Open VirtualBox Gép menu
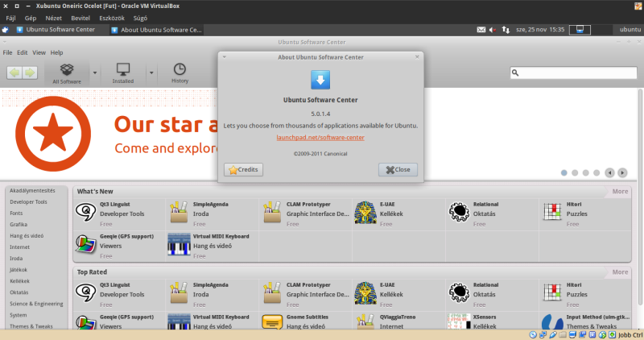The width and height of the screenshot is (644, 340). coord(31,18)
